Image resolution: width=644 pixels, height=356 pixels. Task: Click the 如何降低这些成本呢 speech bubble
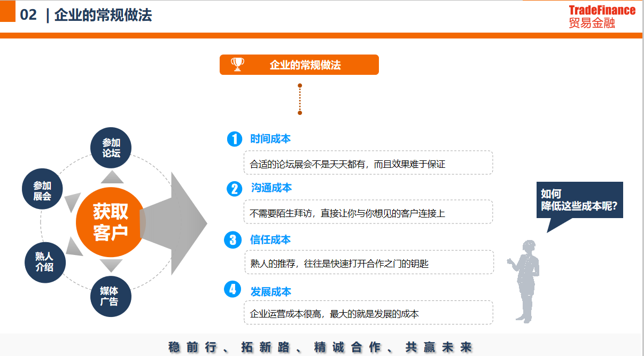click(x=579, y=200)
